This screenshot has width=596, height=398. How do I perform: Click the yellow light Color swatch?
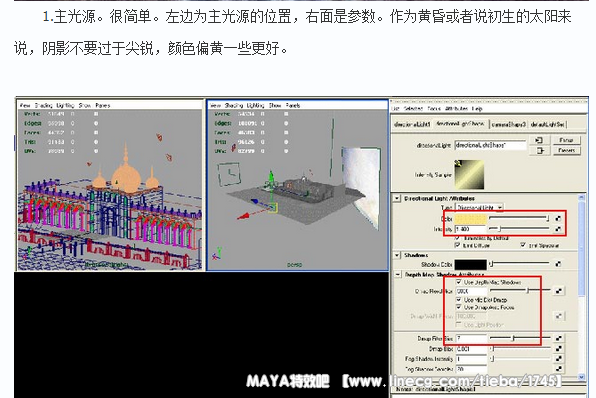[x=471, y=219]
